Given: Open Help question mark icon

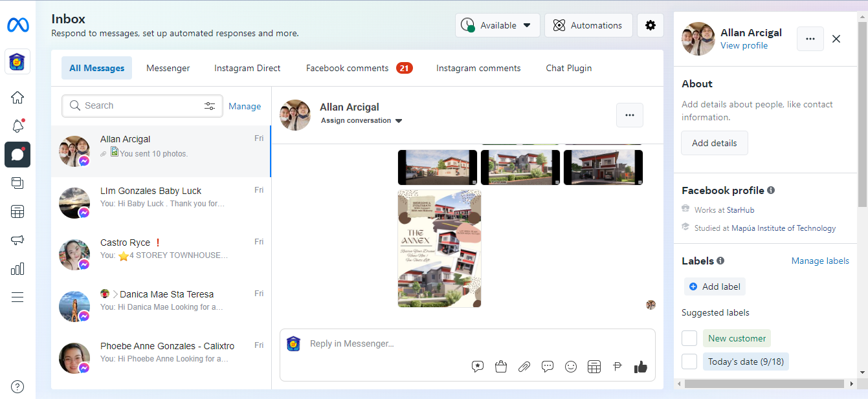Looking at the screenshot, I should 17,387.
